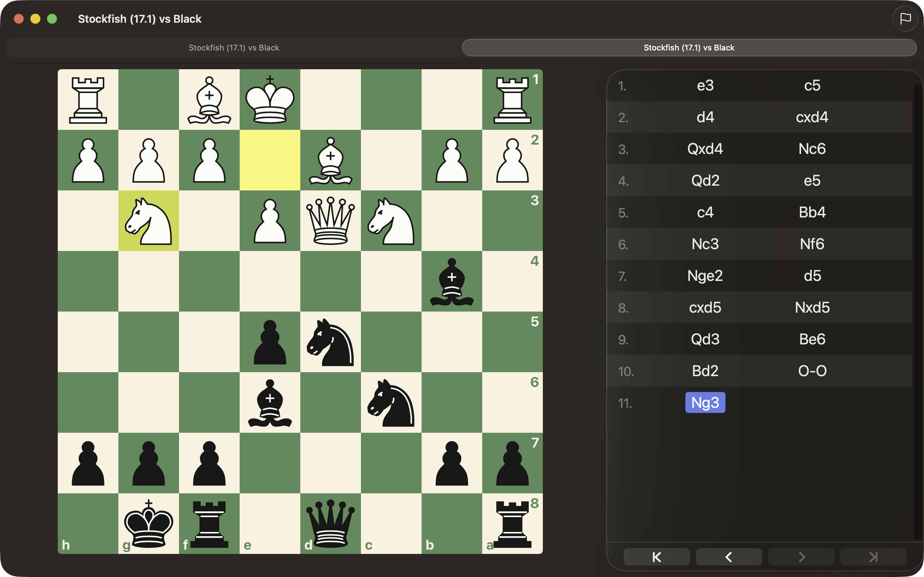The height and width of the screenshot is (577, 924).
Task: Select the Nxd5 move entry
Action: click(x=812, y=308)
